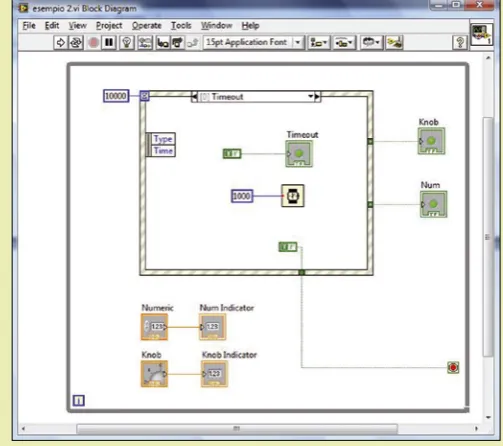This screenshot has height=446, width=503.
Task: Click the Knob Indicator terminal
Action: [214, 374]
